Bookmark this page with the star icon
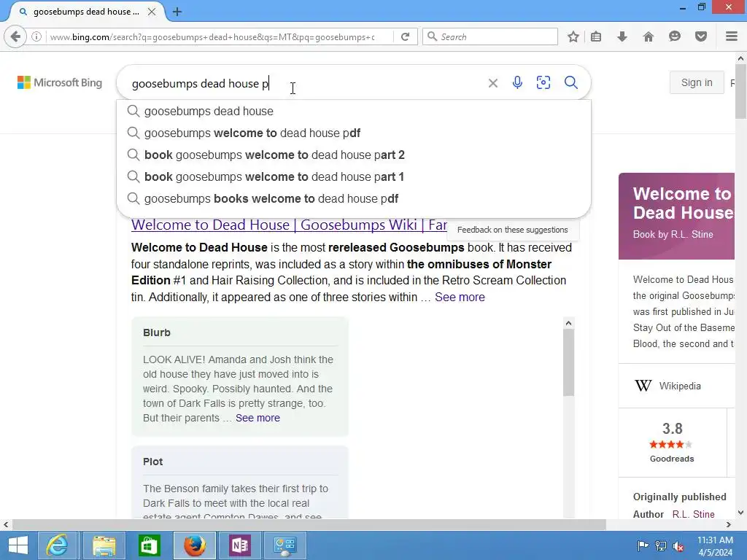 tap(573, 36)
